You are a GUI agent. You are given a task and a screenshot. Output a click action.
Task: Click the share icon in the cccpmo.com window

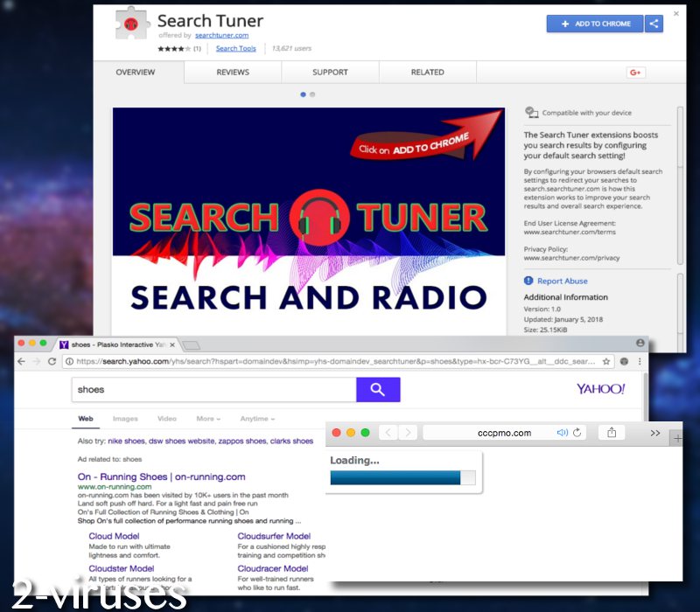[x=610, y=431]
